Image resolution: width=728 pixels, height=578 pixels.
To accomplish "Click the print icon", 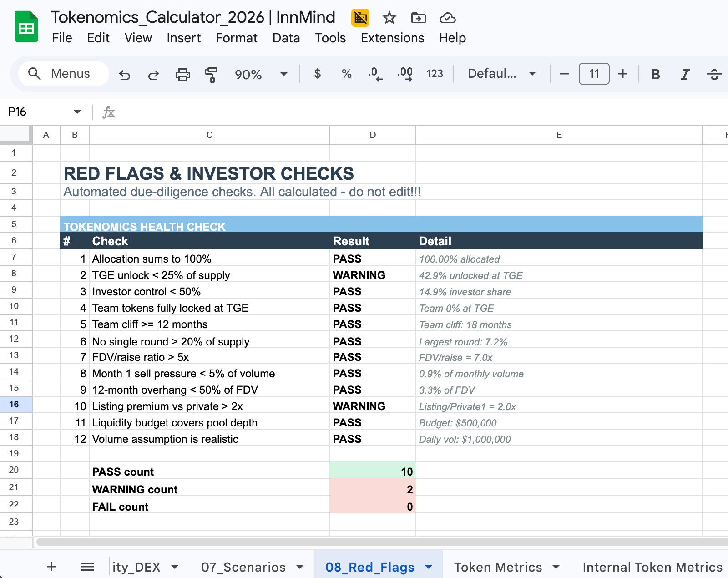I will tap(182, 74).
